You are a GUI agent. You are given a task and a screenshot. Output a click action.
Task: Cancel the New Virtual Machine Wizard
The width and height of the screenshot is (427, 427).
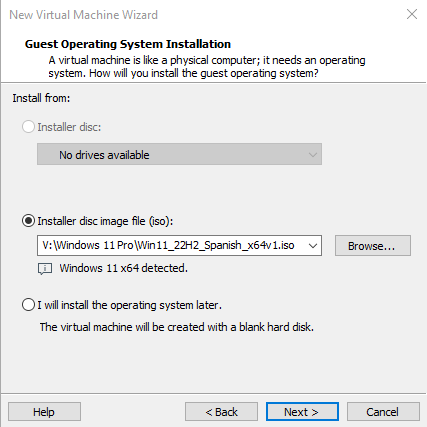click(383, 412)
